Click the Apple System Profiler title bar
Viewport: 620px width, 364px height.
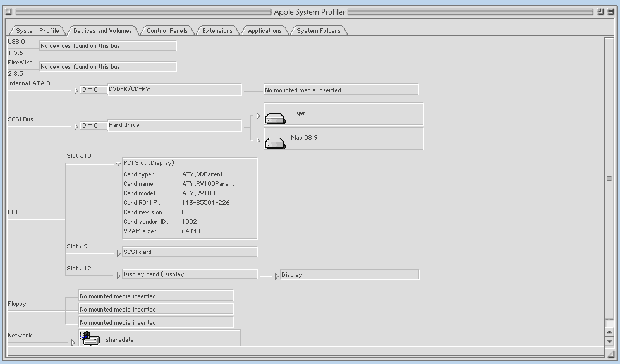tap(310, 12)
